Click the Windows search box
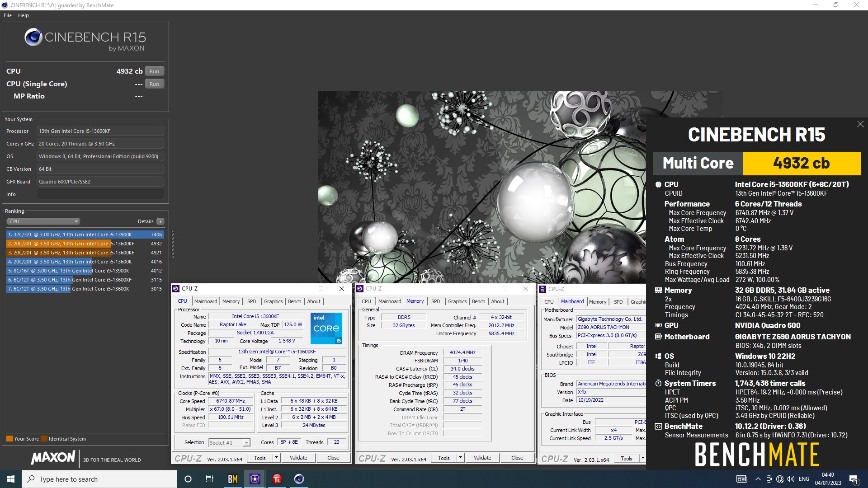The image size is (868, 488). (99, 479)
